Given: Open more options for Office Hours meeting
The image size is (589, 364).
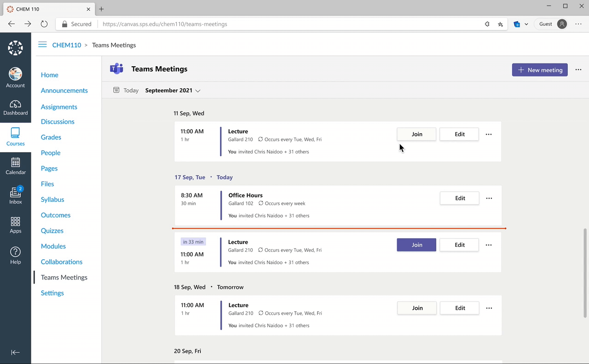Looking at the screenshot, I should (489, 198).
